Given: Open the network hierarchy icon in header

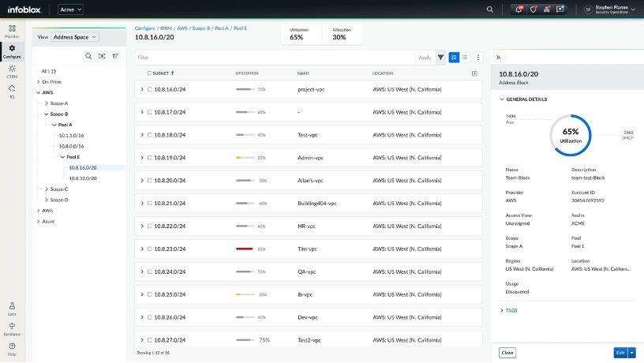Looking at the screenshot, I should click(x=547, y=9).
